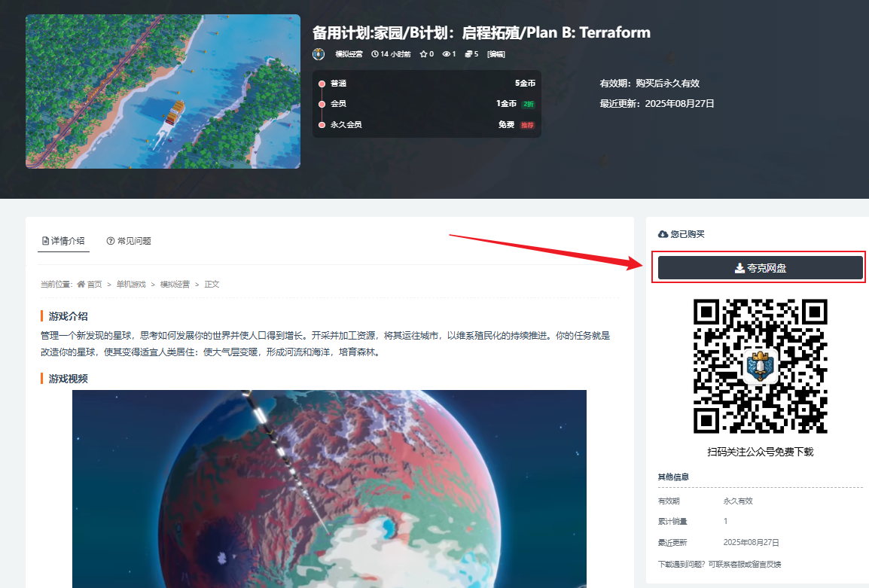Click the planet game video preview
This screenshot has width=869, height=588.
329,488
